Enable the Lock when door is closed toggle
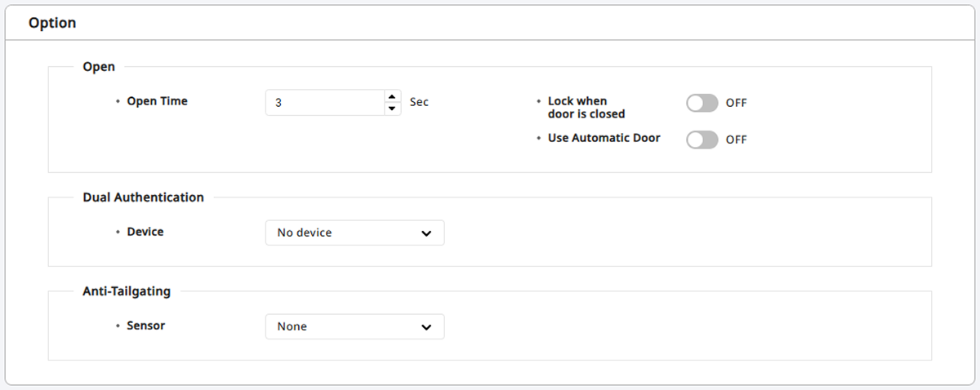The width and height of the screenshot is (980, 390). pyautogui.click(x=702, y=103)
